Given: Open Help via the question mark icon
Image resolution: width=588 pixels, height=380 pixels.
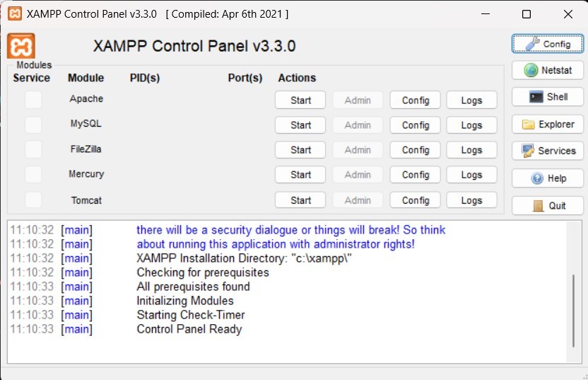Looking at the screenshot, I should [548, 178].
